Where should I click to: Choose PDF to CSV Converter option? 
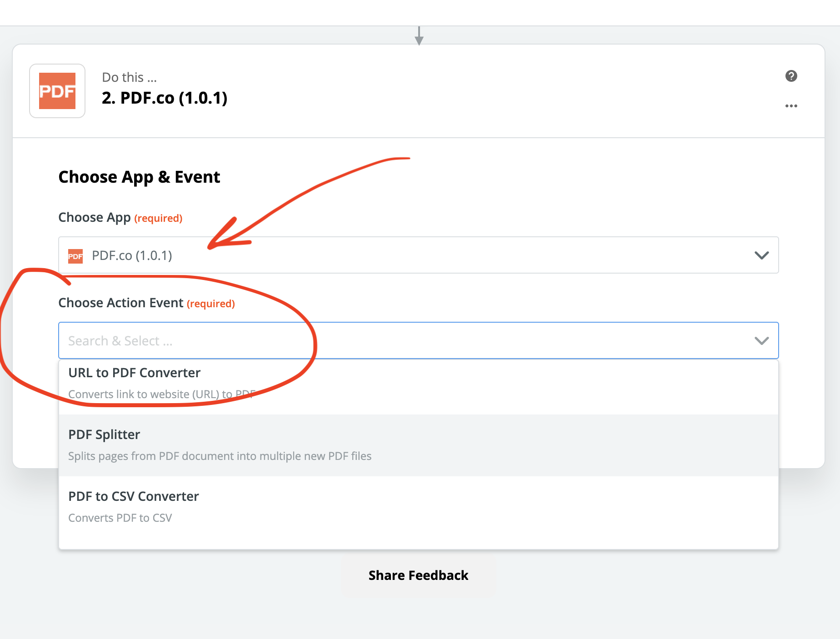click(x=418, y=507)
